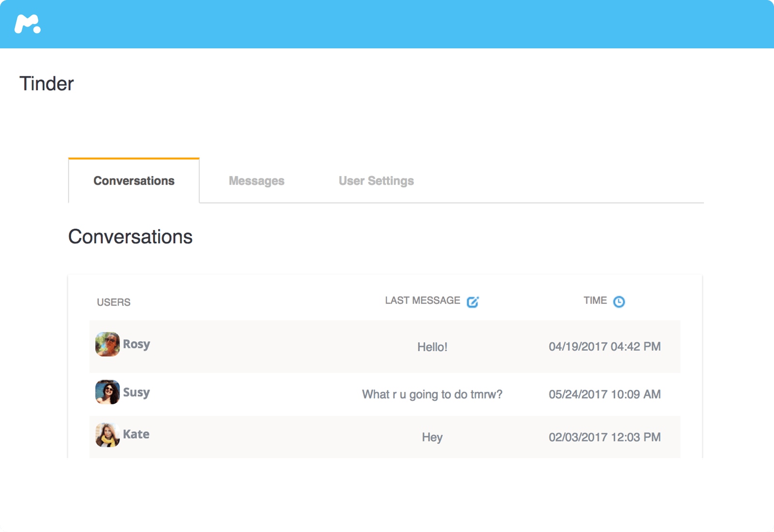Click timestamp 04/19/2017 04:42 PM

pos(605,346)
